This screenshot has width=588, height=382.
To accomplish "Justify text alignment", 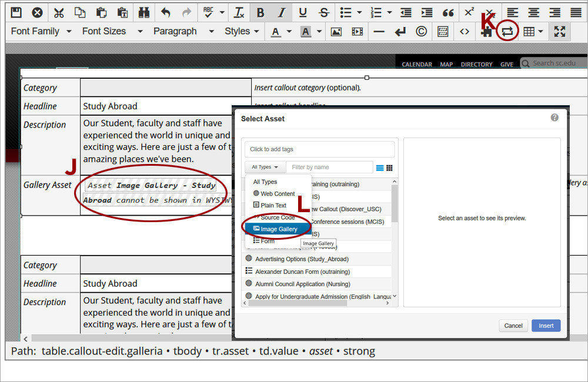I will [x=576, y=13].
